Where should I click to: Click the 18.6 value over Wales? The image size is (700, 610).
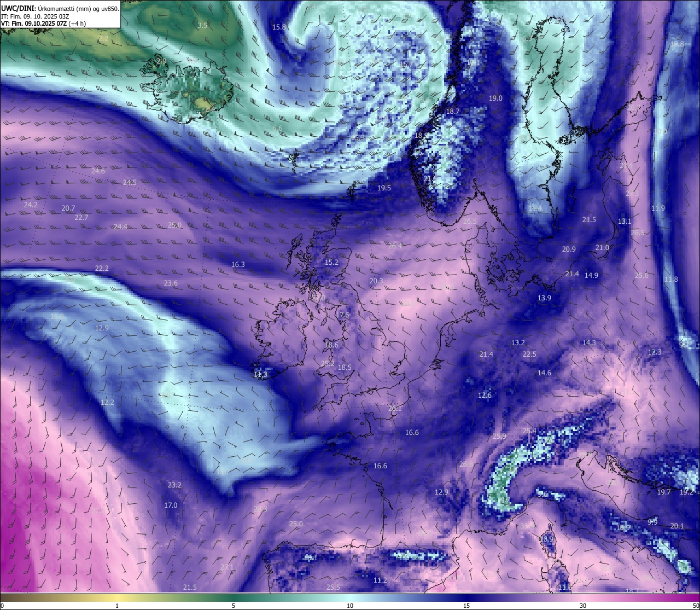coord(331,345)
